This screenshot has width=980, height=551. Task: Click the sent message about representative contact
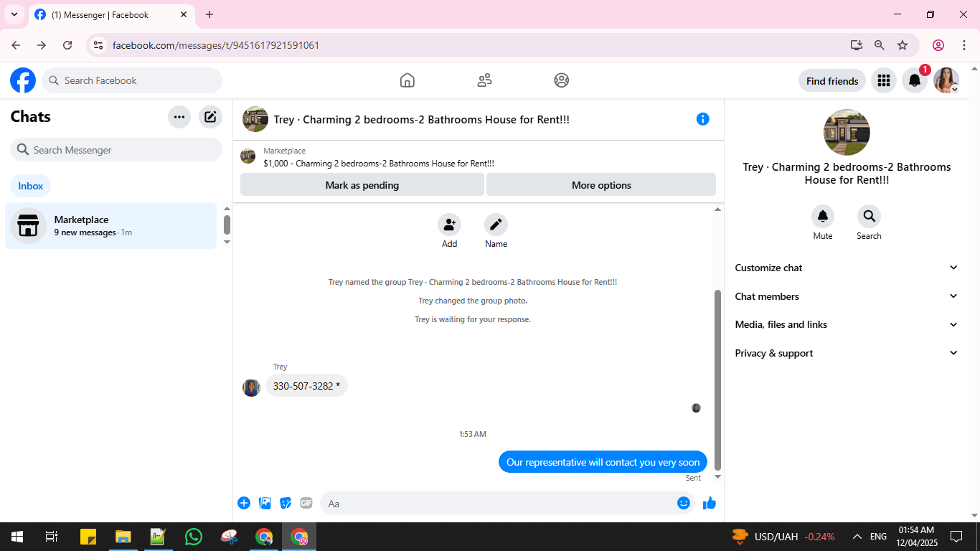coord(603,462)
